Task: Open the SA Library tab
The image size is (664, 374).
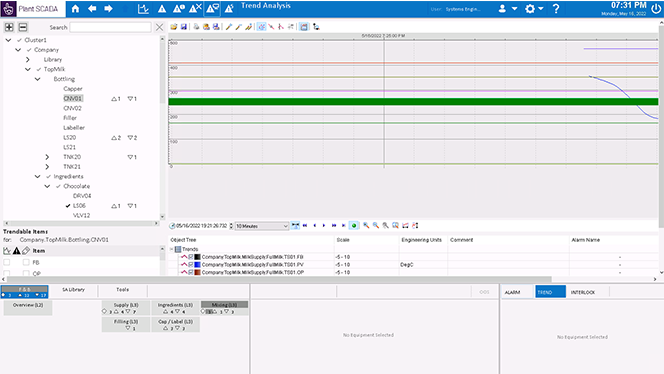Action: point(73,290)
